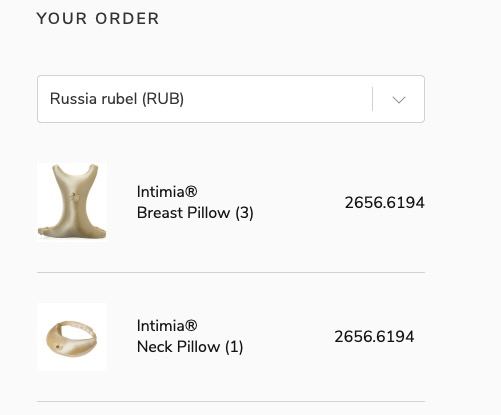Click the divider line below Breast Pillow row
This screenshot has width=501, height=415.
click(x=231, y=272)
